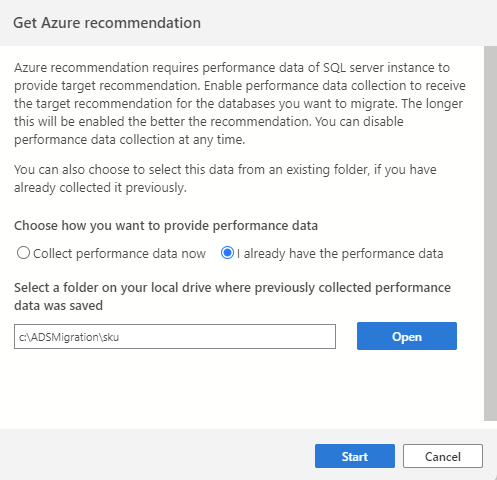
Task: Click the 'already collected it previously' text line
Action: pos(100,188)
